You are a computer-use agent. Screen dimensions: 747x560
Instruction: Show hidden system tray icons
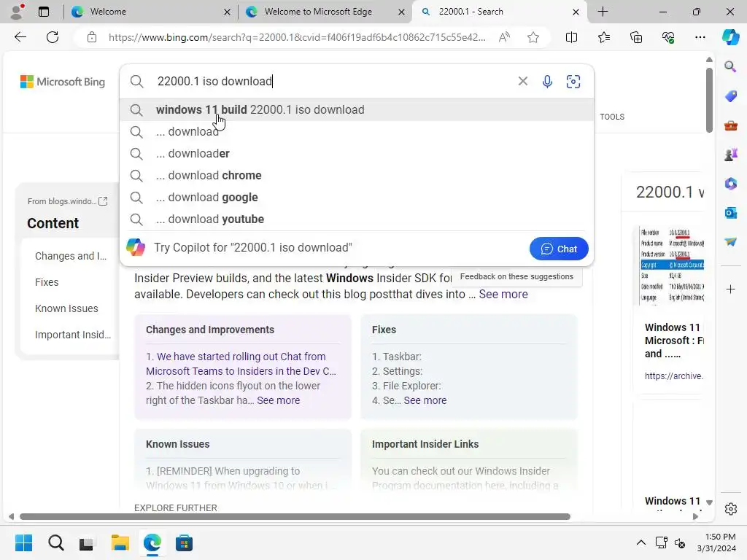(641, 542)
